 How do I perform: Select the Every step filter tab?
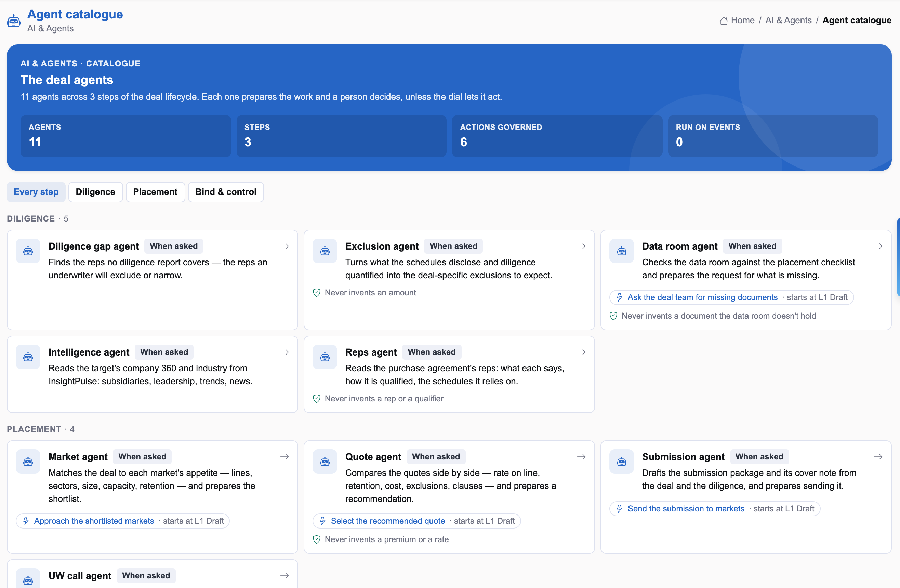tap(36, 192)
